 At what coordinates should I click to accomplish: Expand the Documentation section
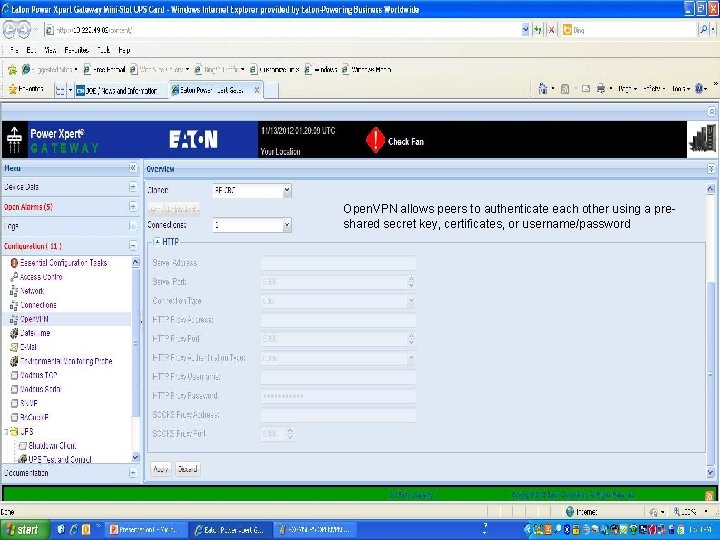133,473
